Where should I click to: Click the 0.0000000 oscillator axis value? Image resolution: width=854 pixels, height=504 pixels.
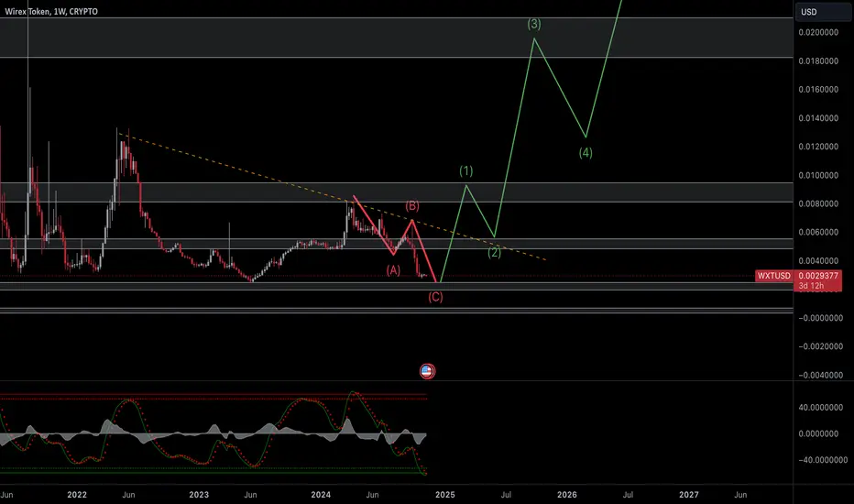point(818,433)
